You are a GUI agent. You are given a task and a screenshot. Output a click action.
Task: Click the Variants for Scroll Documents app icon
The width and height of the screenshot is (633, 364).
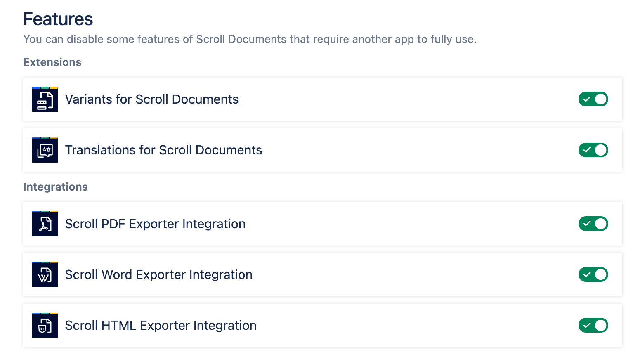(x=45, y=99)
